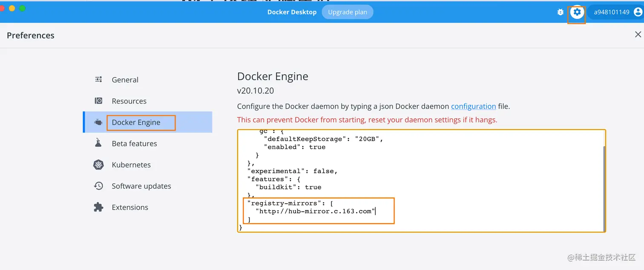Select Resources in the sidebar
Screen dimensions: 644x270
[x=129, y=101]
